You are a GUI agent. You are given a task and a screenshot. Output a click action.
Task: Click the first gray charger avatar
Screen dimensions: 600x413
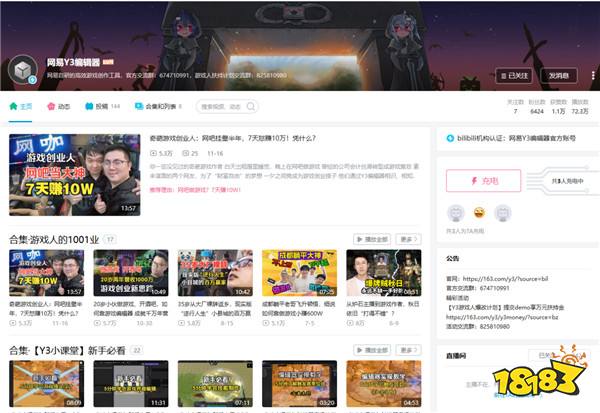click(456, 212)
